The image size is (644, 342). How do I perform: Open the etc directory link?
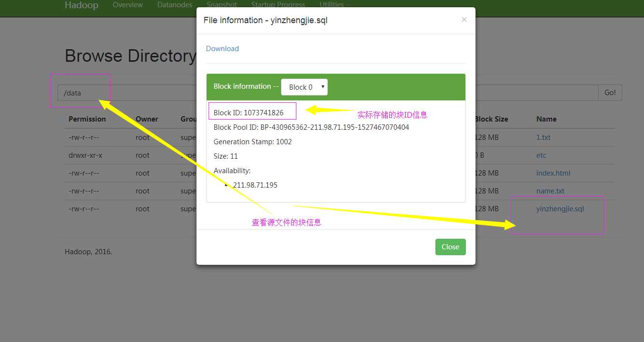(x=541, y=155)
